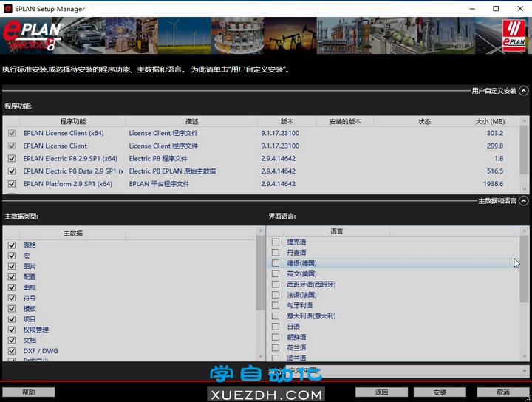Sort by the 程序功能 column header
The height and width of the screenshot is (402, 532).
point(72,121)
